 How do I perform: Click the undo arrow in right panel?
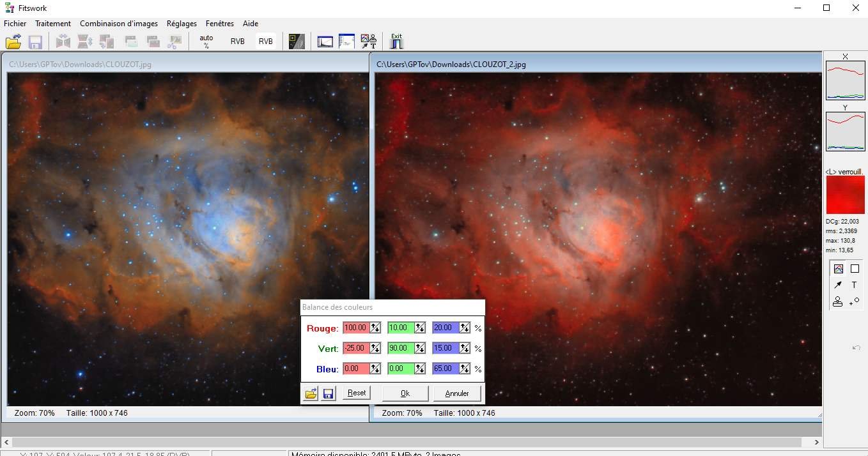[856, 347]
